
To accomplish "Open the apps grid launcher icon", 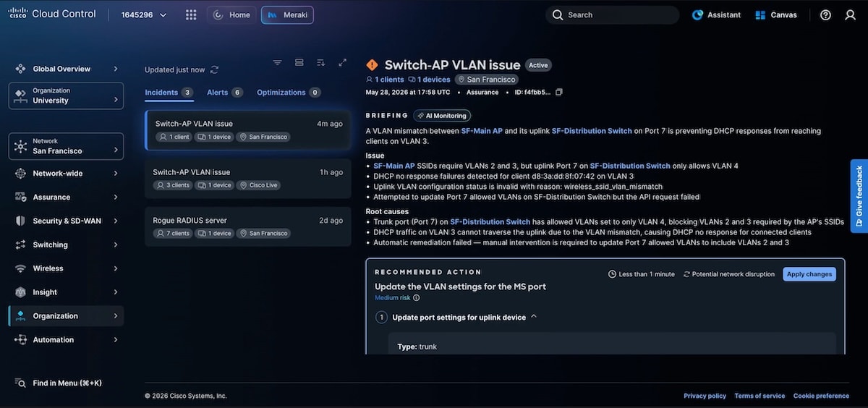I will click(x=191, y=14).
